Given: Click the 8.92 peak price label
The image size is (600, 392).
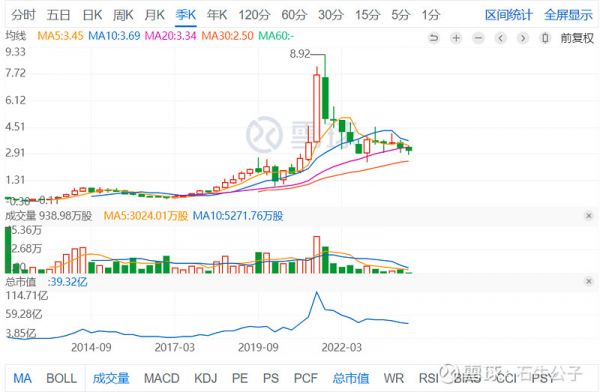Looking at the screenshot, I should point(300,54).
